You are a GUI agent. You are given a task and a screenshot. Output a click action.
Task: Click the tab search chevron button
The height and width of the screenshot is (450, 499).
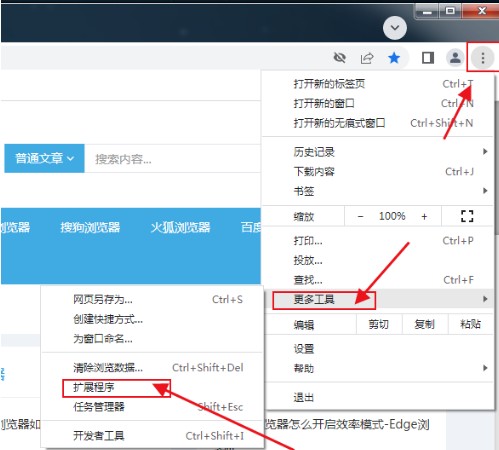click(x=395, y=28)
